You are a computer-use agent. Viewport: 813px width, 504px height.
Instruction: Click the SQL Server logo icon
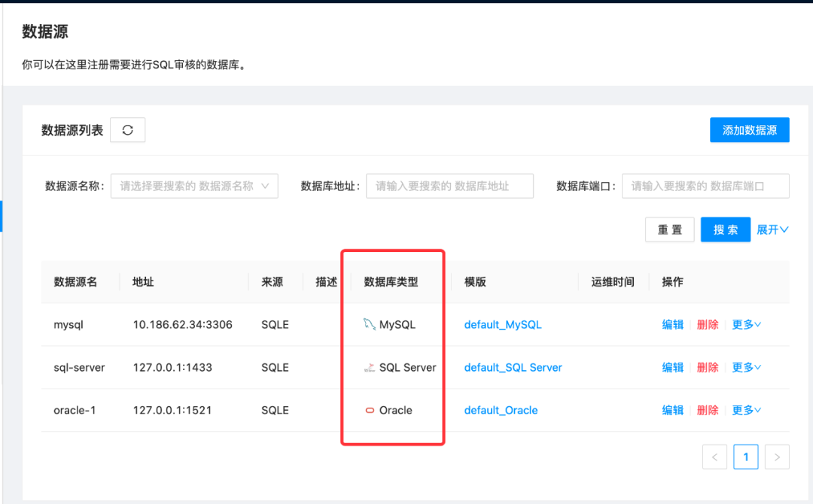coord(369,367)
